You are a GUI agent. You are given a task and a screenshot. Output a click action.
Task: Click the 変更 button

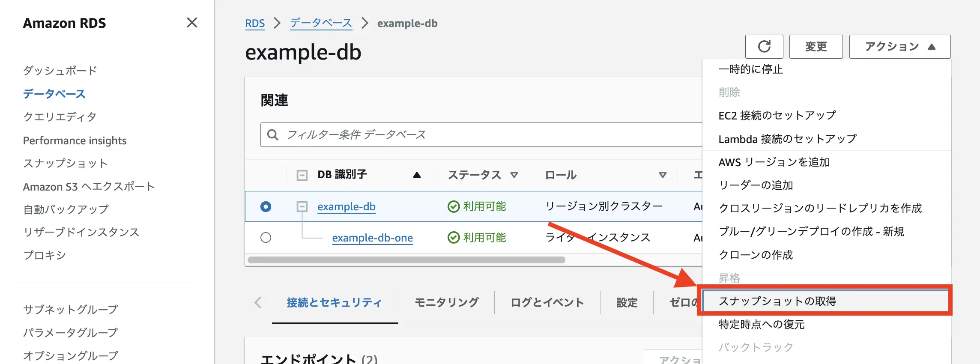[x=816, y=46]
